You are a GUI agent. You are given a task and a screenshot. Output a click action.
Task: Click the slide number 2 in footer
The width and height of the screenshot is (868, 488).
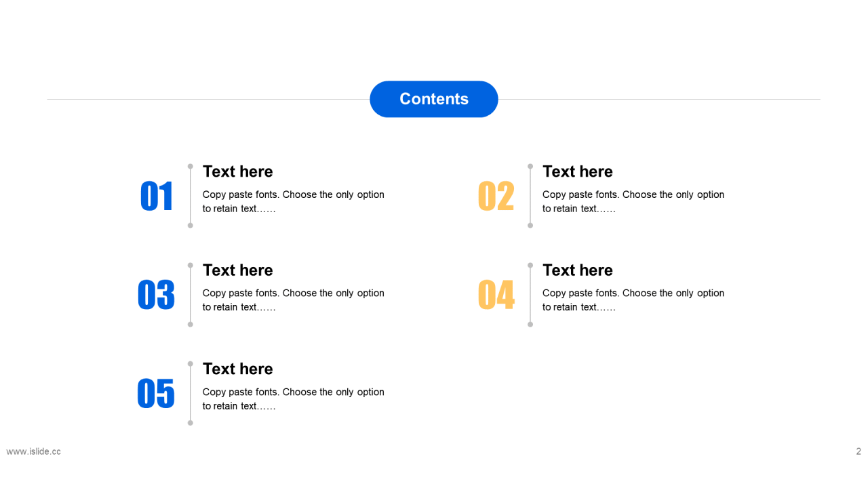pos(859,451)
